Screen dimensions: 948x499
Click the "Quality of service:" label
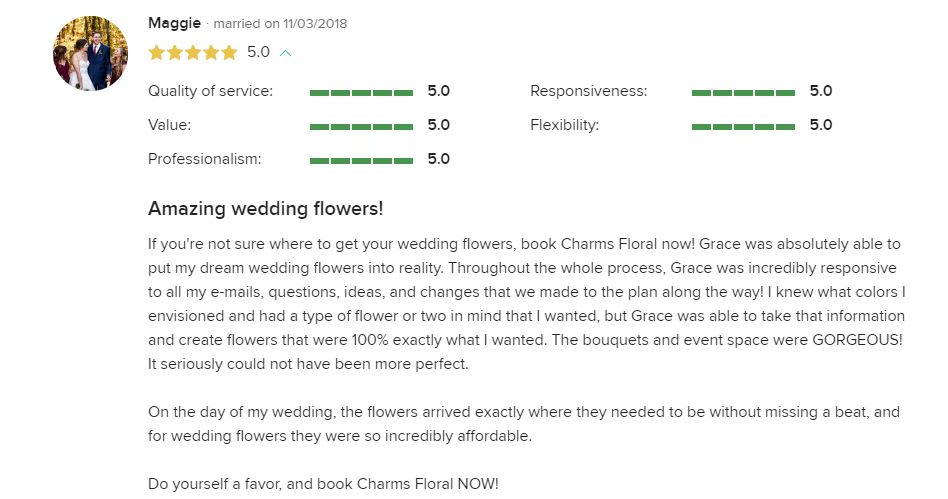(210, 91)
